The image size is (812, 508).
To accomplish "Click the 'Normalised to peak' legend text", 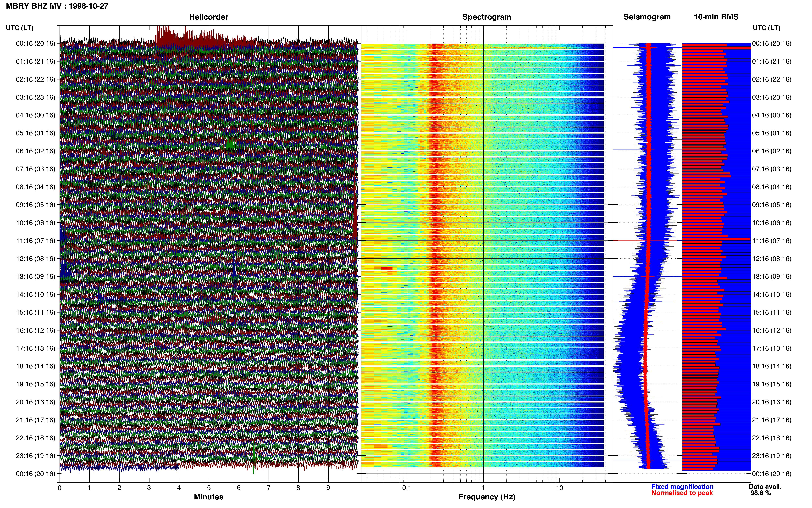I will (682, 493).
